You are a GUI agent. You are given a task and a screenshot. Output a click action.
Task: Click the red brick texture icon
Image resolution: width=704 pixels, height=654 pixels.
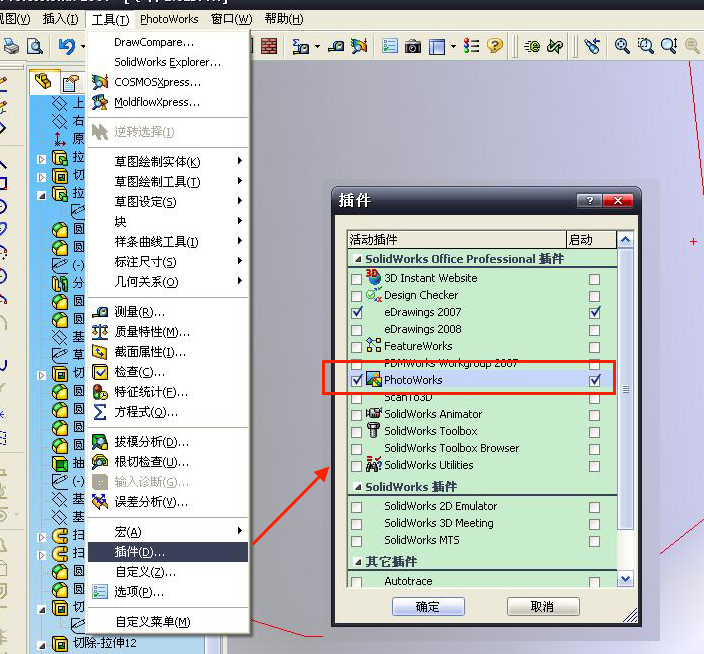point(269,46)
